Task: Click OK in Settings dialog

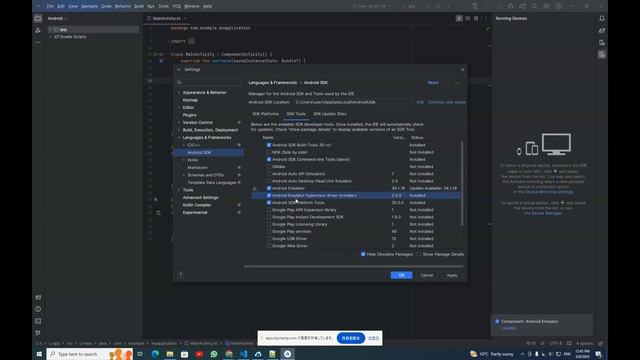Action: pos(401,275)
